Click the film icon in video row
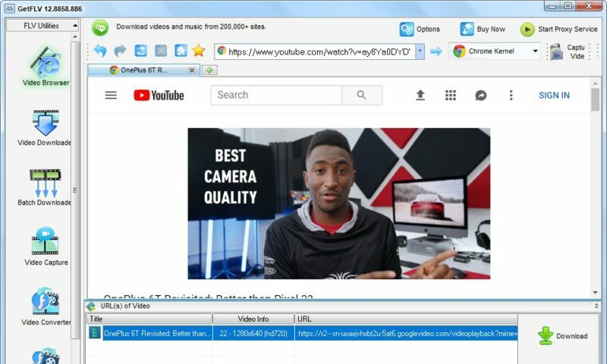Viewport: 607px width, 364px height. [94, 333]
